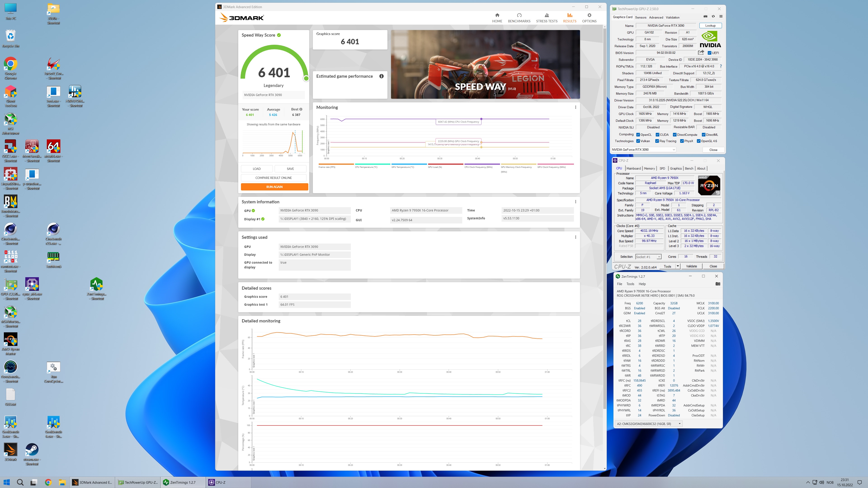Toggle DirectML checkbox in GPU-Z
Viewport: 868px width, 488px height.
click(704, 135)
